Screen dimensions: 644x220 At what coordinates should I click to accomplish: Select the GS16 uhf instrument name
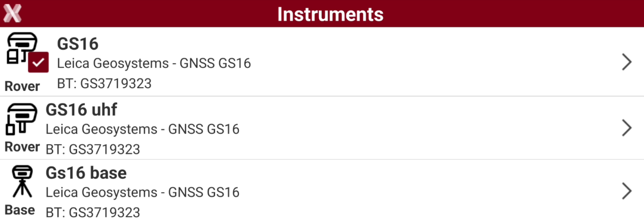pyautogui.click(x=81, y=110)
